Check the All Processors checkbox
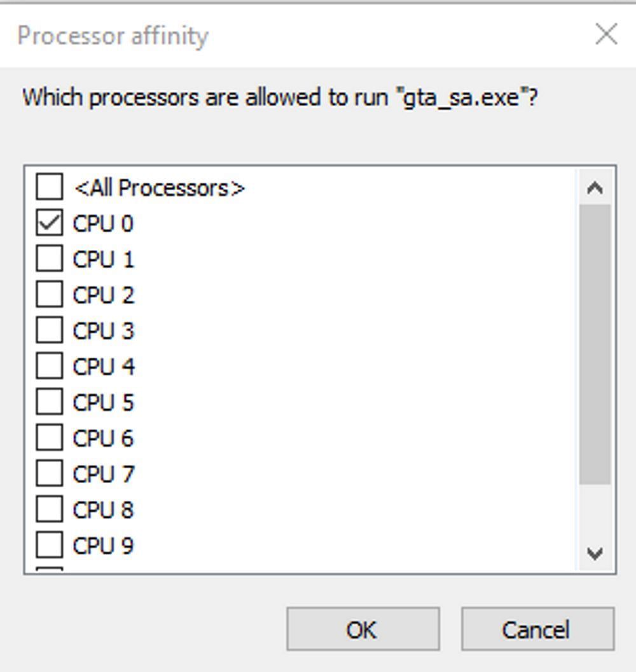Screen dimensions: 636x672 (x=50, y=187)
